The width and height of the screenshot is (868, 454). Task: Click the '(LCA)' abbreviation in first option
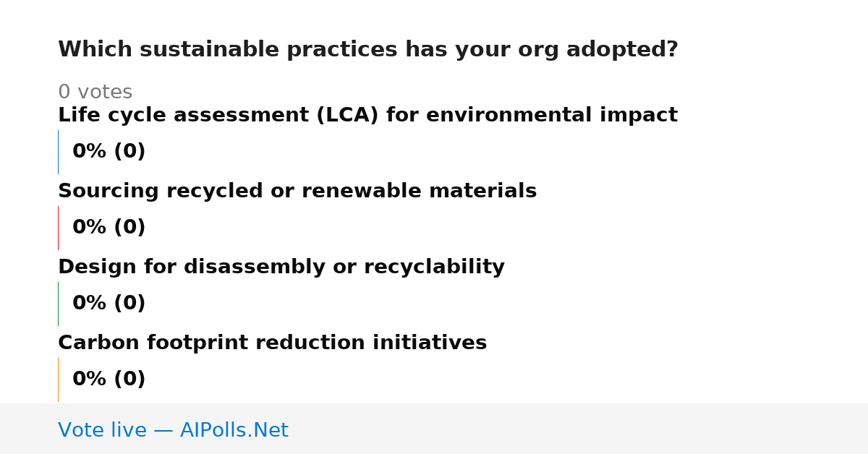(x=348, y=116)
